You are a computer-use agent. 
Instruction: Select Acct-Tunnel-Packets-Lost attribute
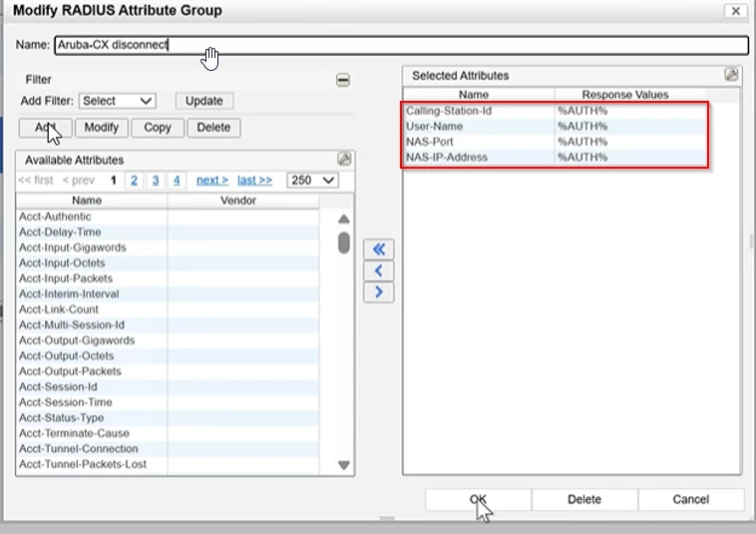pyautogui.click(x=168, y=464)
